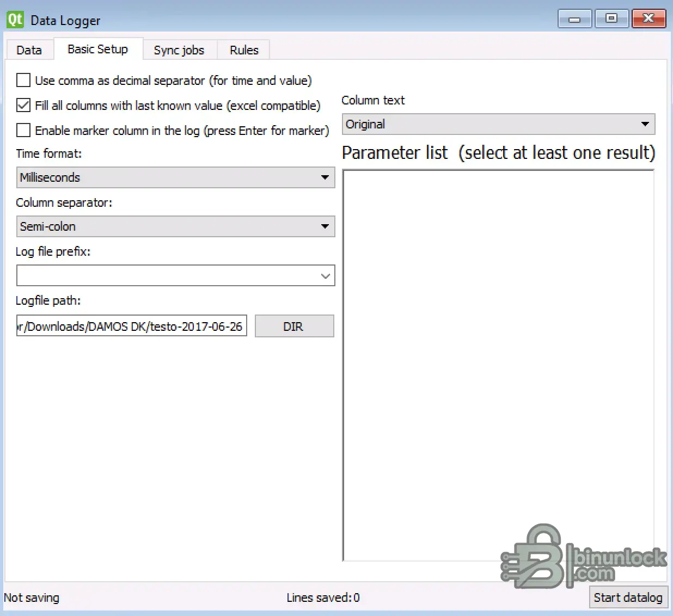Close the Data Logger window

[648, 19]
